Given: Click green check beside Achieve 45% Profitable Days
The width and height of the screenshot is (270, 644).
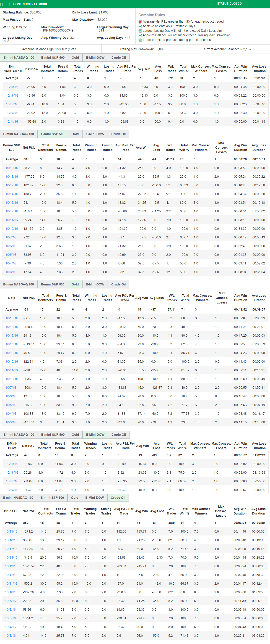Looking at the screenshot, I should [x=140, y=26].
